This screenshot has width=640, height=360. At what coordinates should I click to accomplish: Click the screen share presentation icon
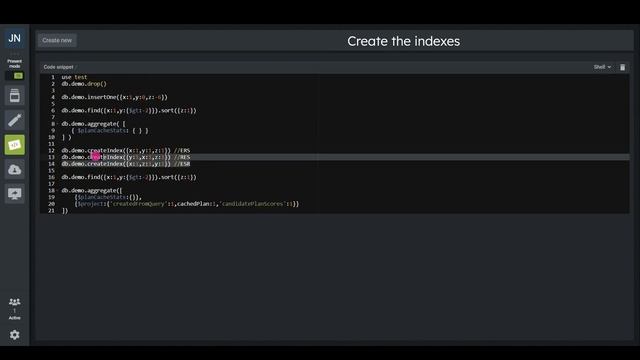pos(15,194)
